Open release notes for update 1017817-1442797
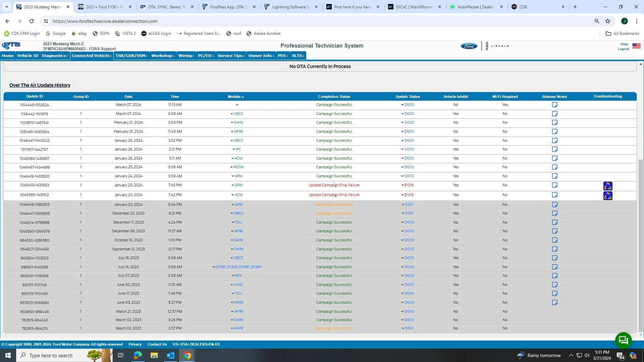644x362 pixels. click(554, 149)
